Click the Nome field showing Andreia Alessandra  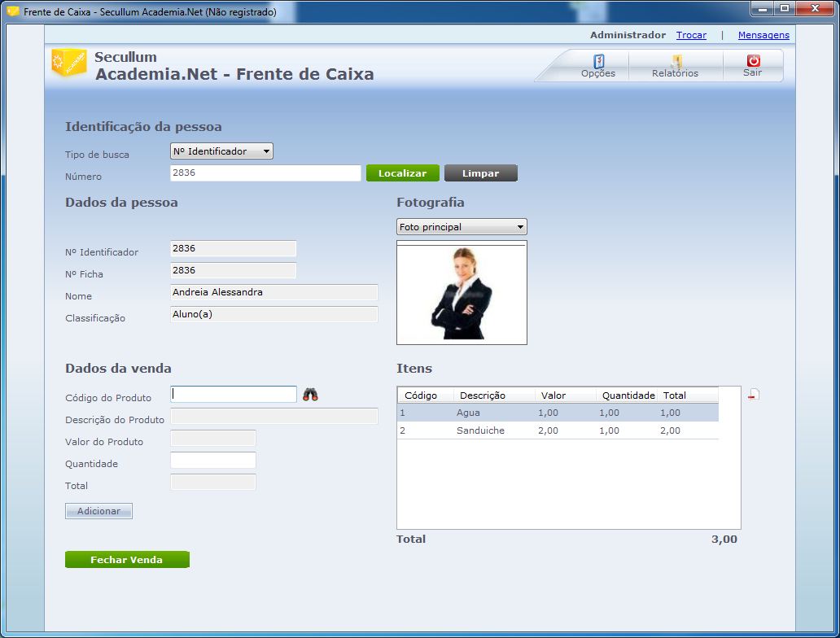[x=273, y=292]
